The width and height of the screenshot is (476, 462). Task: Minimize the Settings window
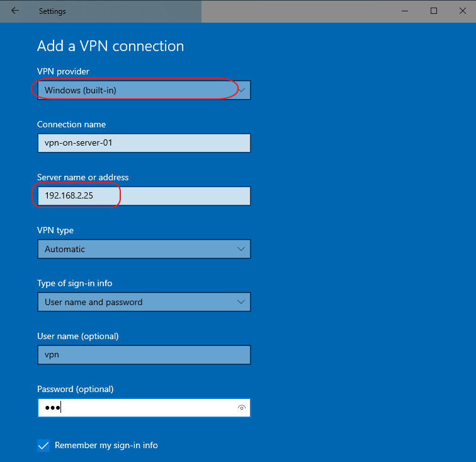404,11
